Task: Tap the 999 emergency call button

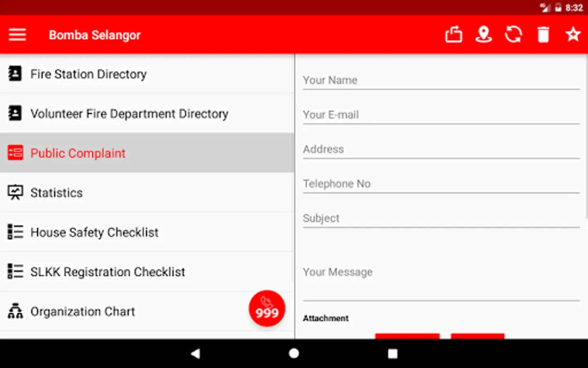Action: tap(267, 308)
